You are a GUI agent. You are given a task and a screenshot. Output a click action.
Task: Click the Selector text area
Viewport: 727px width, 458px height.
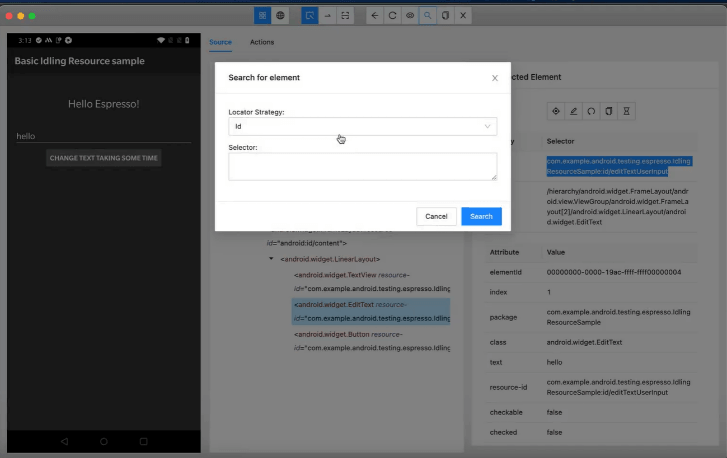tap(362, 166)
